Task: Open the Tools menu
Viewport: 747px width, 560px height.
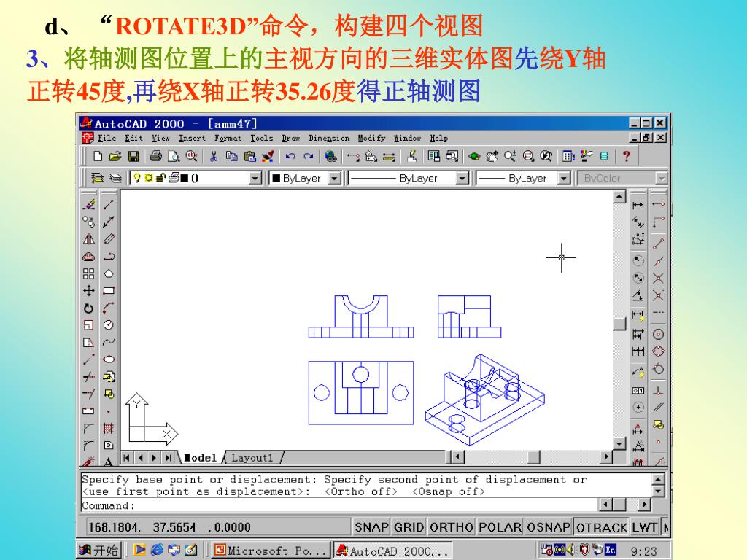Action: click(x=262, y=138)
